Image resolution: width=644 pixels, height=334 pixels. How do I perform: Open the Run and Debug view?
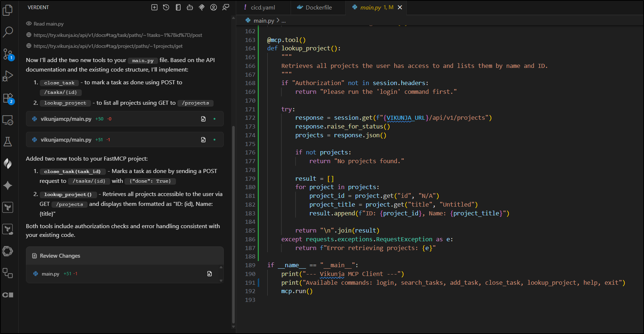(x=8, y=76)
